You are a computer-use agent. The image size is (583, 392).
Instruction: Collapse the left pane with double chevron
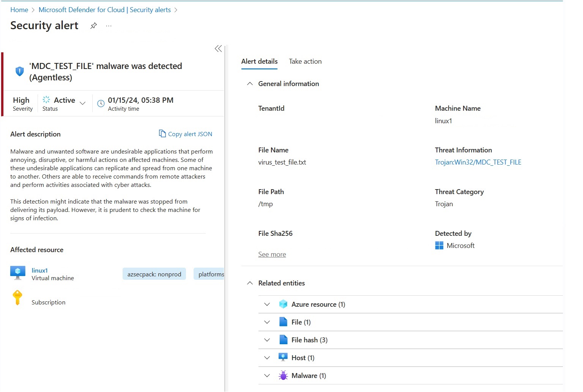pos(218,49)
